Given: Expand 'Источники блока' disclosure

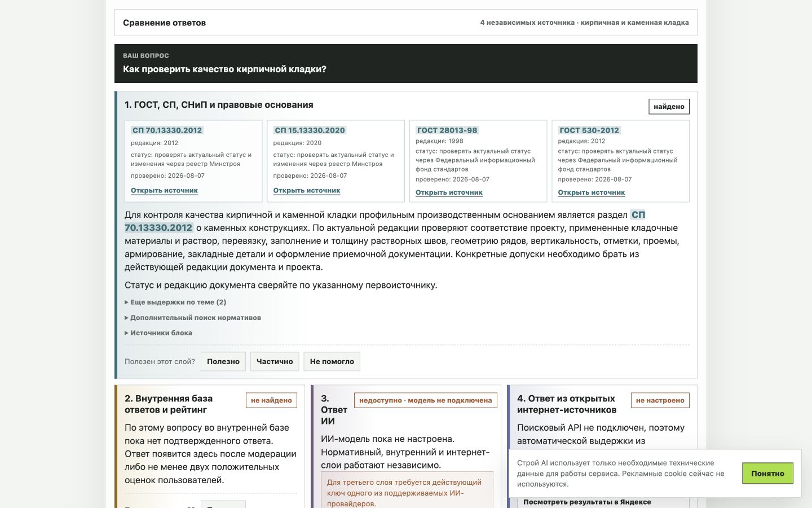Looking at the screenshot, I should coord(158,333).
